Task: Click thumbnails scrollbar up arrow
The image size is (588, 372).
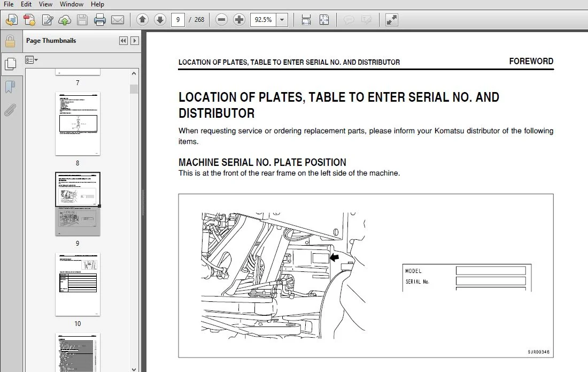Action: point(134,73)
